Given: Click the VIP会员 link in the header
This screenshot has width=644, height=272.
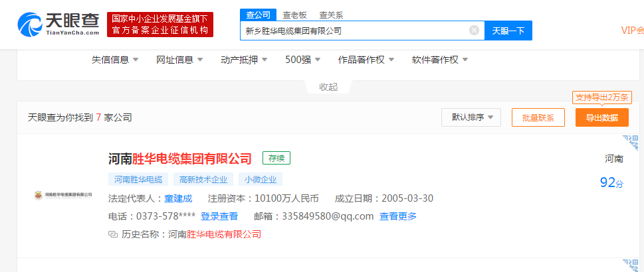Looking at the screenshot, I should point(632,31).
